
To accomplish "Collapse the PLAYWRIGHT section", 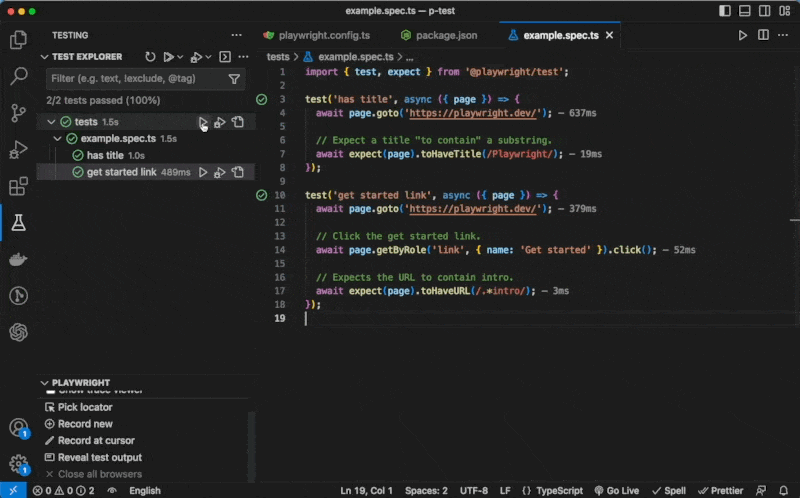I will coord(44,383).
